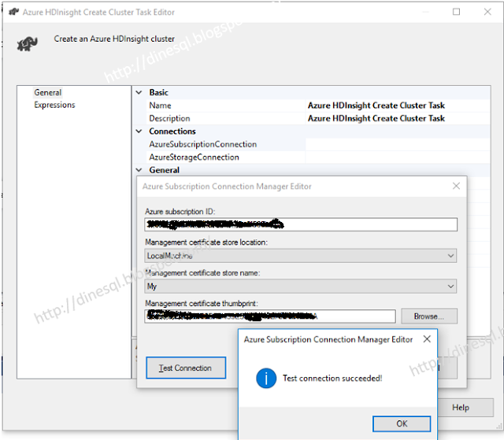Select the Name property row label
The height and width of the screenshot is (440, 504).
[160, 105]
